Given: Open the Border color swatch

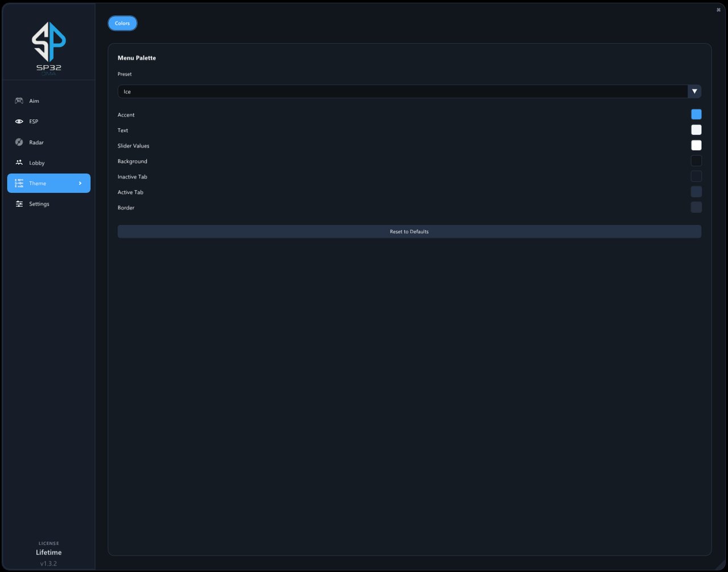Looking at the screenshot, I should tap(696, 207).
